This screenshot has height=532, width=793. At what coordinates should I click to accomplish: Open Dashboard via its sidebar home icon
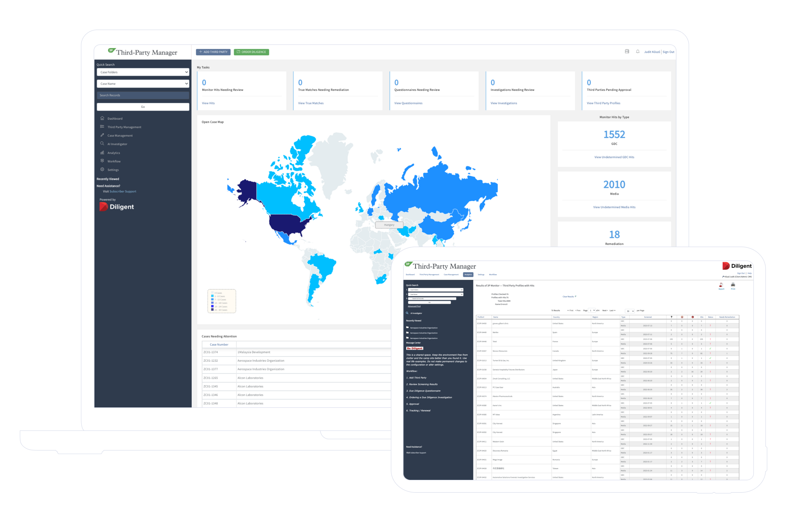tap(102, 118)
